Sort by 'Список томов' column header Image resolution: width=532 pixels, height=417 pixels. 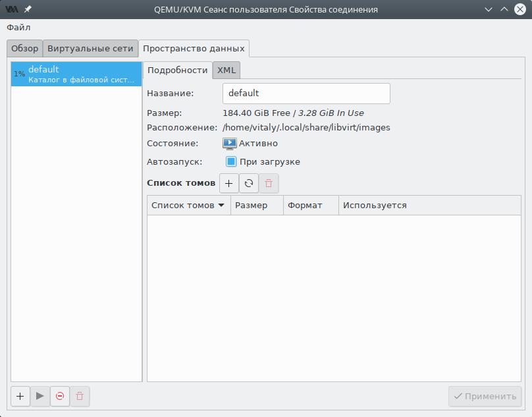[x=188, y=205]
